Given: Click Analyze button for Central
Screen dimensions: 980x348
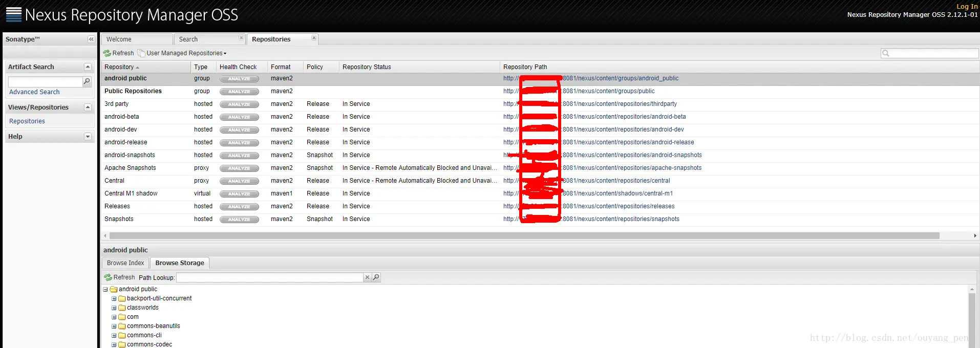Looking at the screenshot, I should coord(239,181).
